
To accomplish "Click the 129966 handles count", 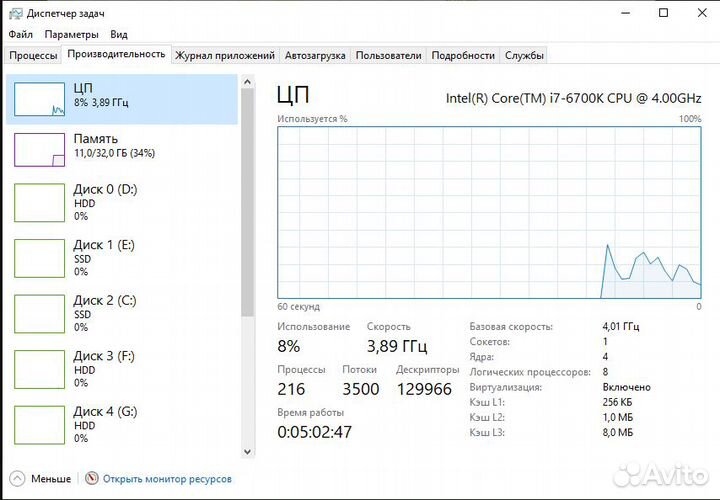I will click(x=424, y=389).
